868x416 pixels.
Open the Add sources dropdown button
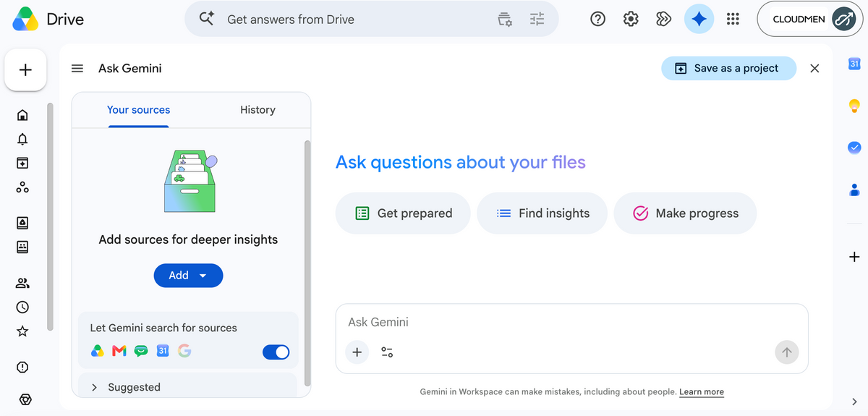click(x=188, y=276)
